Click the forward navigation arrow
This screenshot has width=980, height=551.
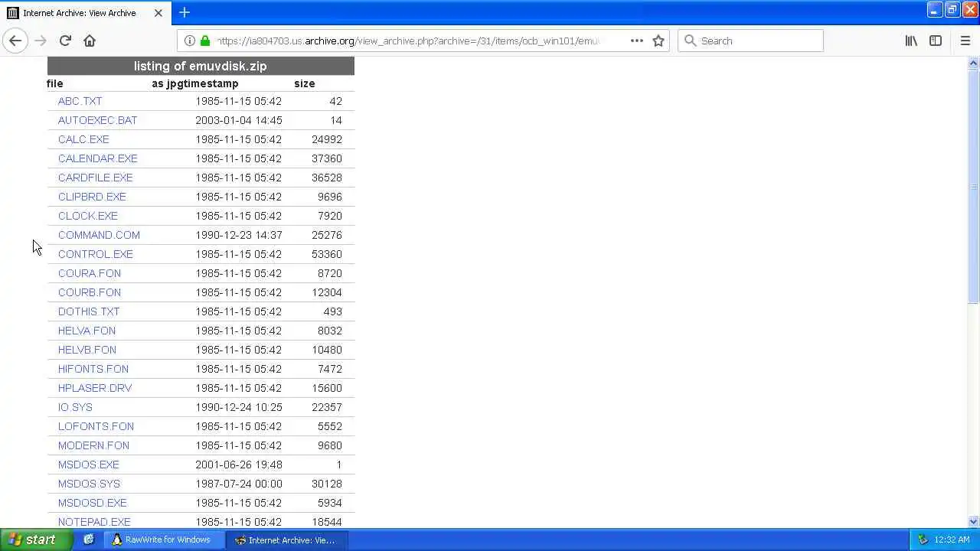point(41,41)
